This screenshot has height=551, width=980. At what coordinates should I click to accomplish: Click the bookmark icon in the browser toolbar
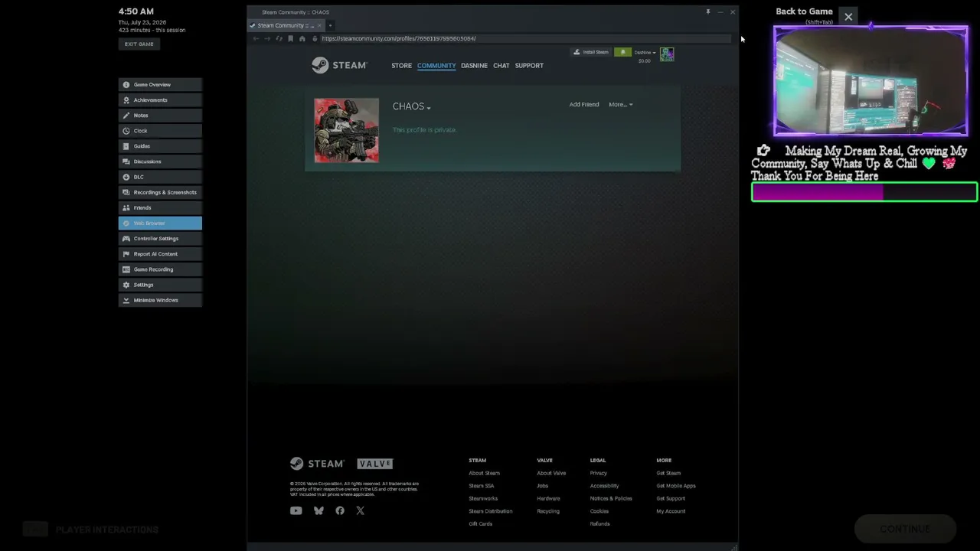[x=290, y=38]
